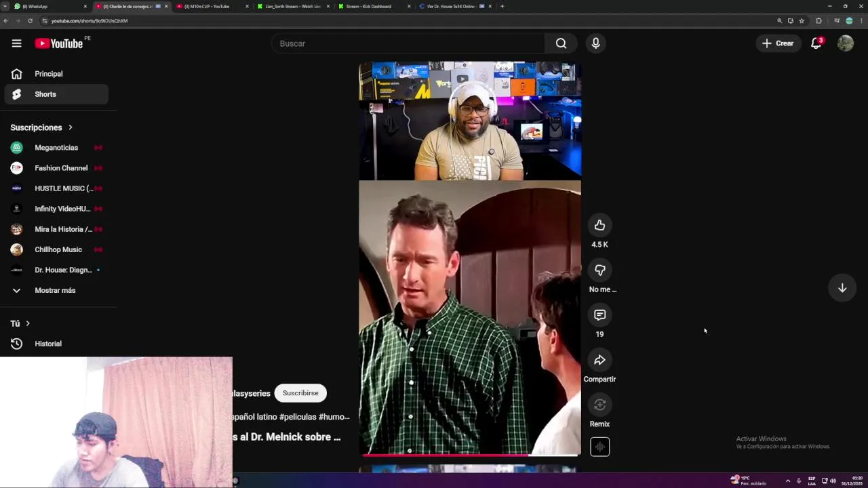Switch the ESP LAA input language indicator

click(812, 481)
